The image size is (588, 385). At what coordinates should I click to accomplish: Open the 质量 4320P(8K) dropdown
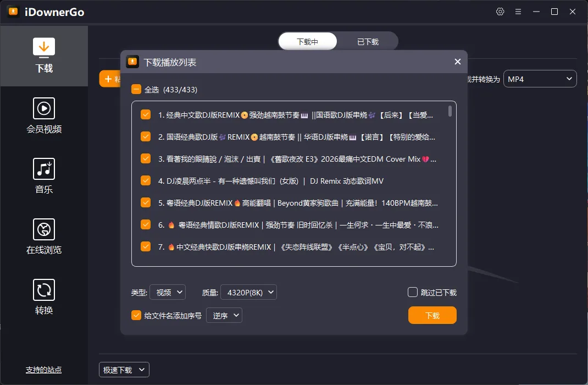pyautogui.click(x=248, y=292)
